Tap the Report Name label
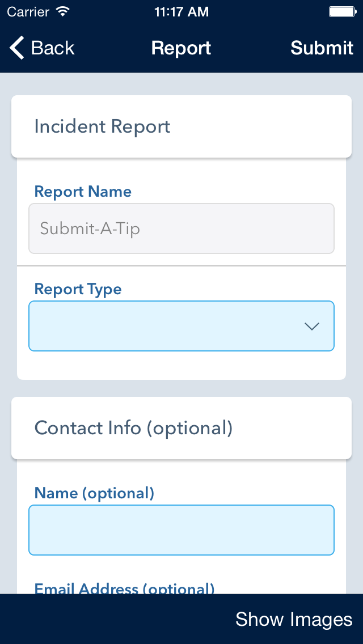Screen dimensions: 363x644 pyautogui.click(x=83, y=192)
